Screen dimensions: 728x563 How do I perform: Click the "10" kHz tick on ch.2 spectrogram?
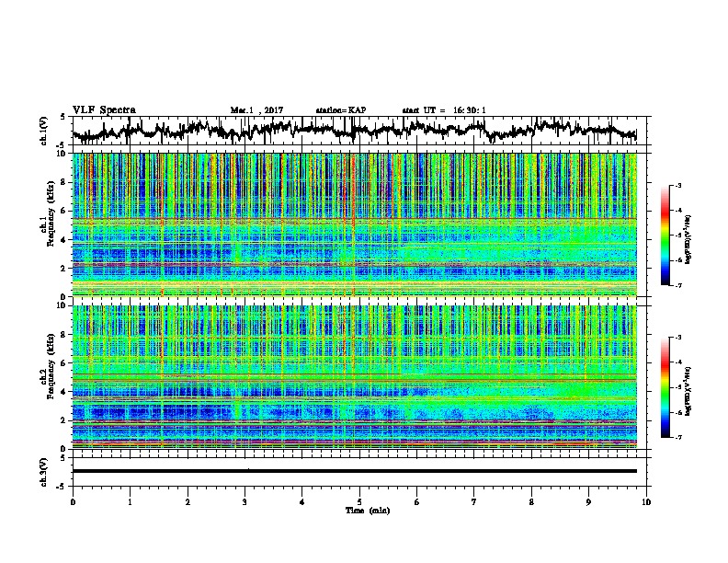[x=63, y=305]
